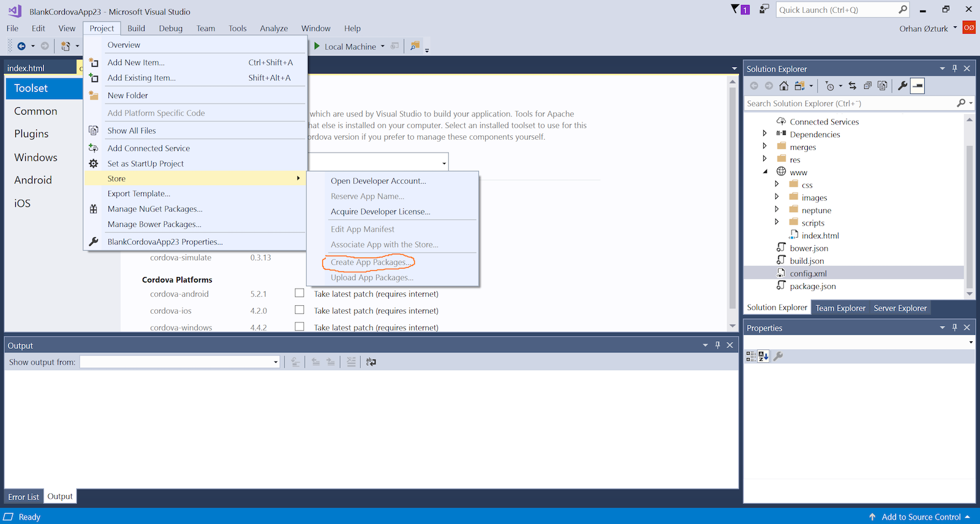Click the Property Pages wrench in Properties
The height and width of the screenshot is (524, 980).
point(778,356)
